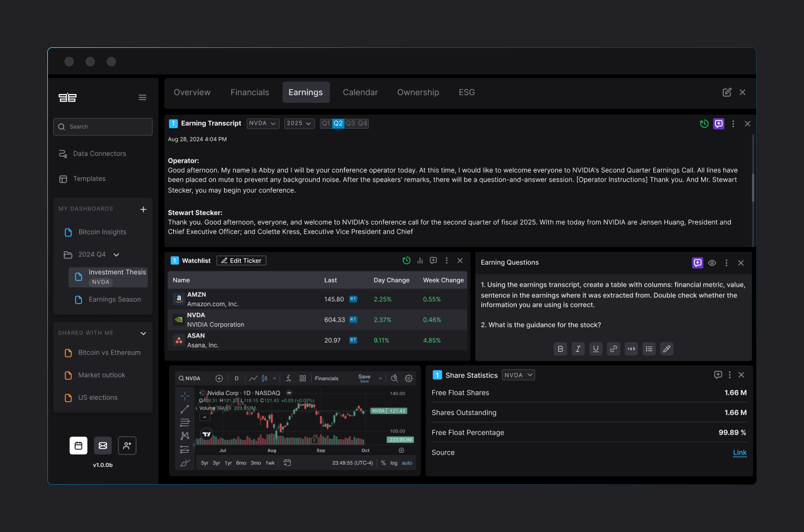Open Bitcoin vs Ethereum shared dashboard
804x532 pixels.
click(x=103, y=353)
